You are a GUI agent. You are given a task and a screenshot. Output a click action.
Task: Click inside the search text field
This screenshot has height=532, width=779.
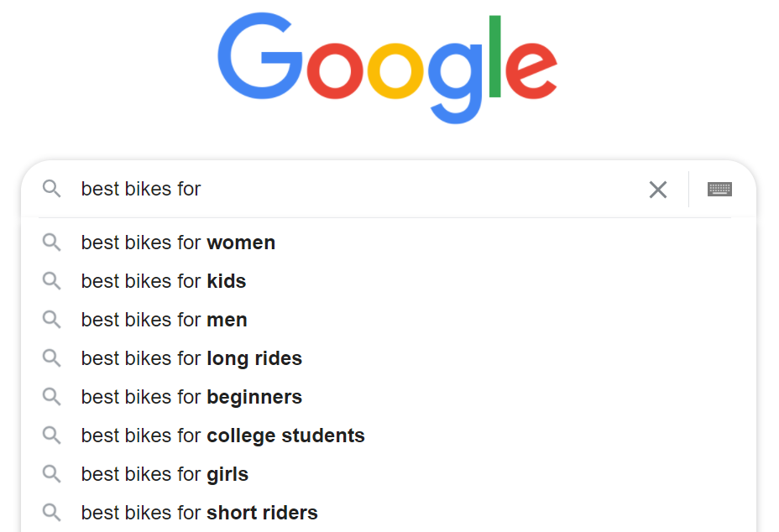tap(378, 189)
